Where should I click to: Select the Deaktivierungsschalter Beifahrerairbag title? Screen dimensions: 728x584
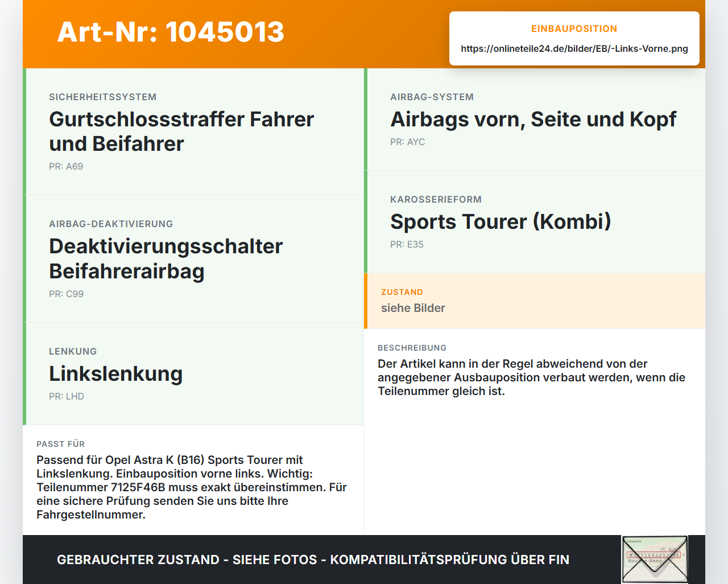point(166,258)
